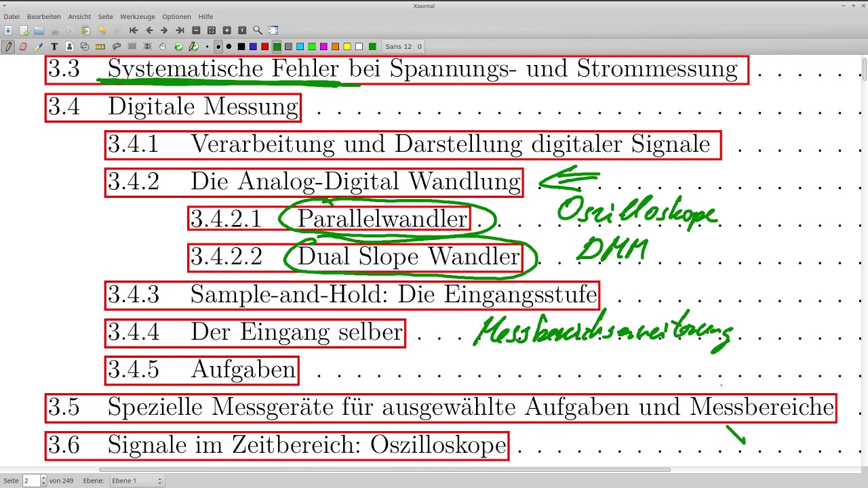Open the Hilfe menu
Screen dimensions: 868x488
pyautogui.click(x=205, y=16)
